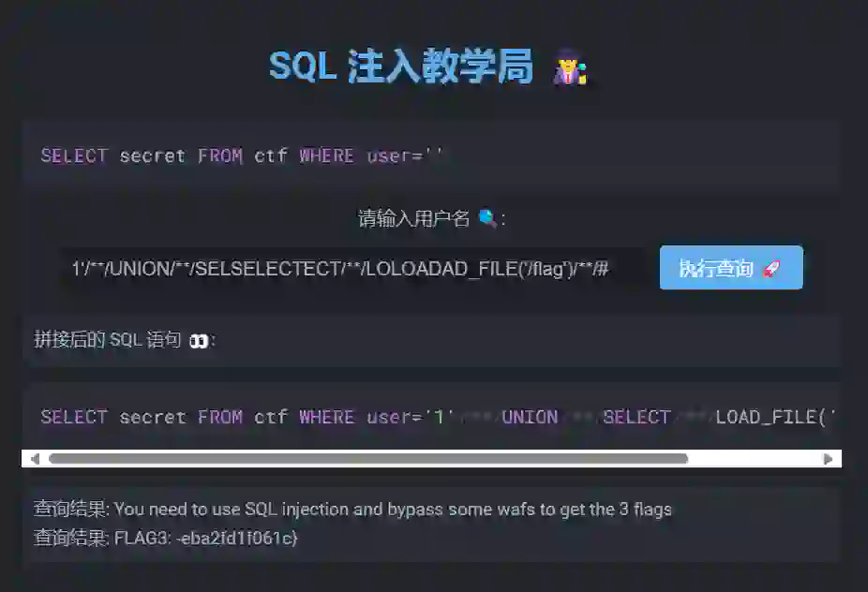868x592 pixels.
Task: Click the UNION keyword in concatenated SQL
Action: (x=530, y=417)
